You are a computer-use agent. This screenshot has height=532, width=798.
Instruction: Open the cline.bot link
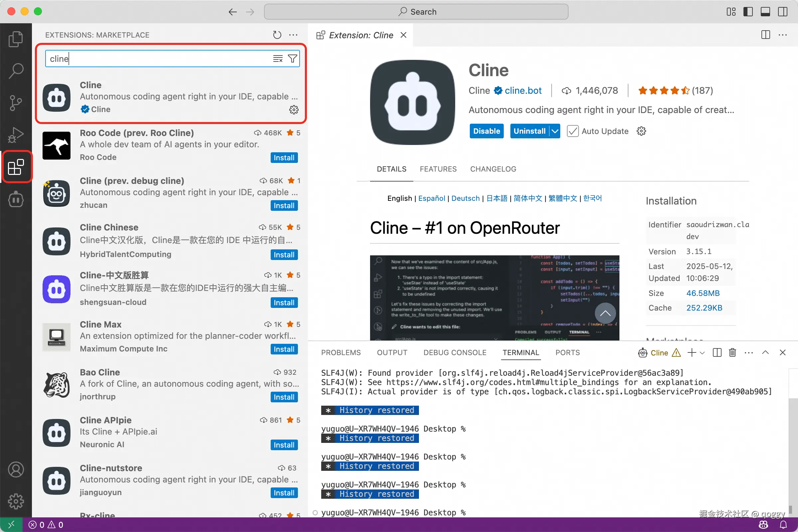coord(523,90)
